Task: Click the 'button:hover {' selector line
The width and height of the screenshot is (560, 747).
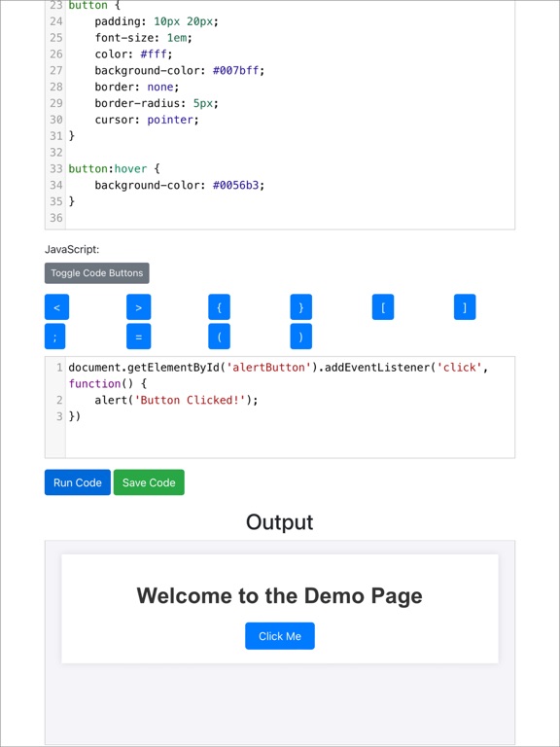Action: (x=115, y=168)
